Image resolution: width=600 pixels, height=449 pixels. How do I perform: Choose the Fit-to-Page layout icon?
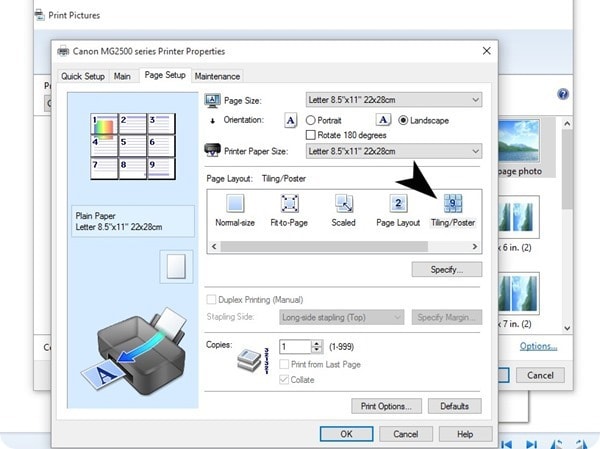[289, 203]
